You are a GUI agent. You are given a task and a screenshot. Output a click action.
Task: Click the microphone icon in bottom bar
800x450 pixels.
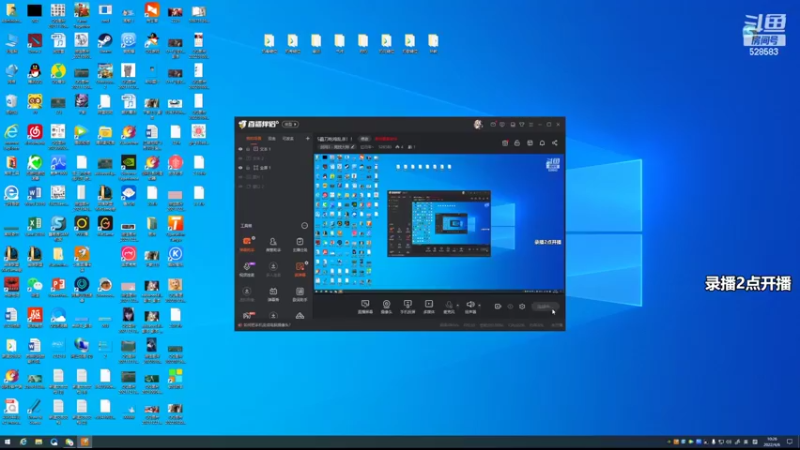pyautogui.click(x=449, y=306)
